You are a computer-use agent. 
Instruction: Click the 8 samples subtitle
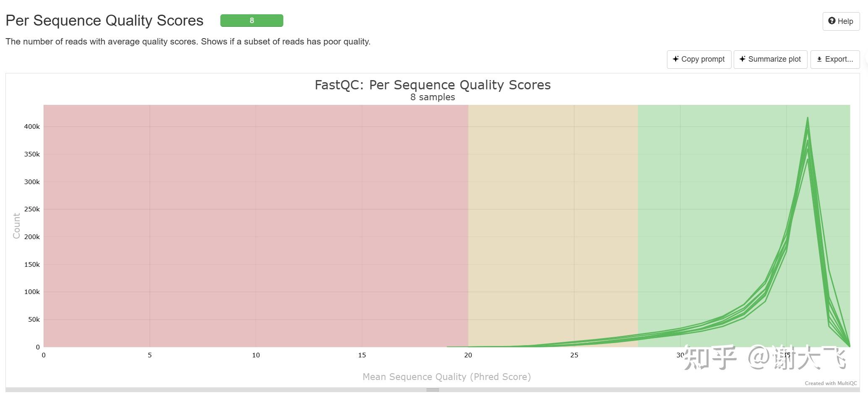pos(432,97)
